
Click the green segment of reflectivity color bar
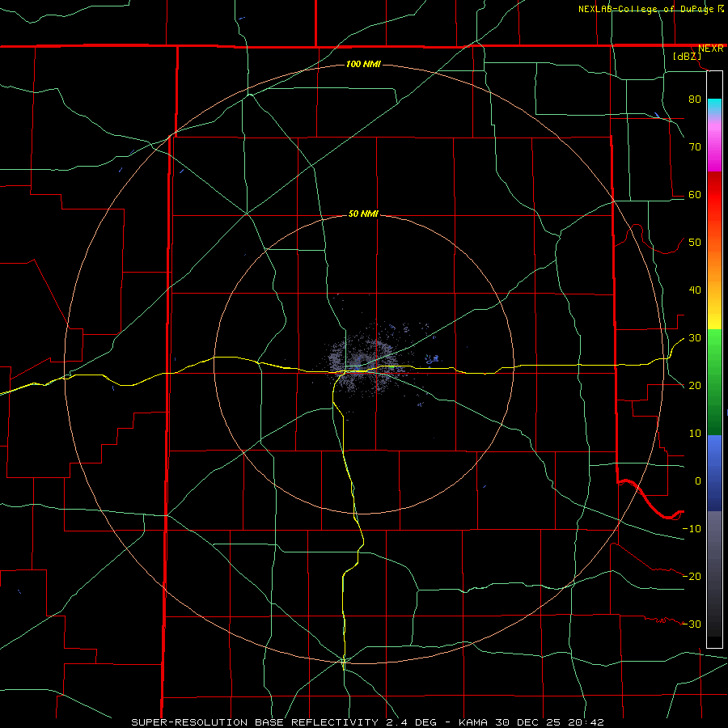pos(714,382)
